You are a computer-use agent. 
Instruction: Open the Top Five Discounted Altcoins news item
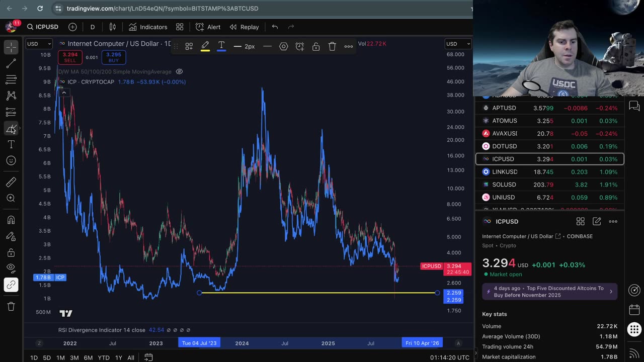[x=550, y=292]
